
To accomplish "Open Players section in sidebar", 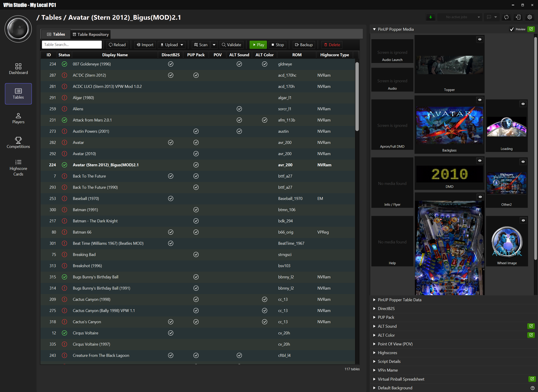I will [18, 118].
